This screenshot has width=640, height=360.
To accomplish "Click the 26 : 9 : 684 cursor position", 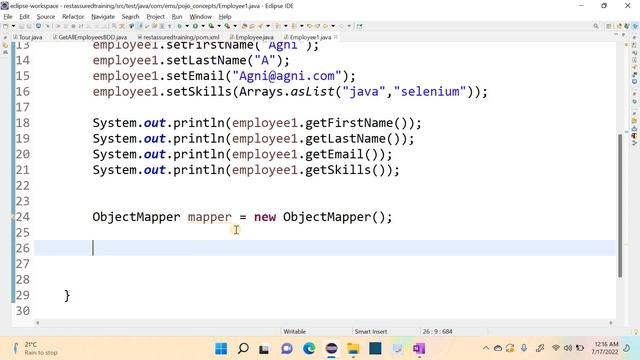I will (x=437, y=331).
